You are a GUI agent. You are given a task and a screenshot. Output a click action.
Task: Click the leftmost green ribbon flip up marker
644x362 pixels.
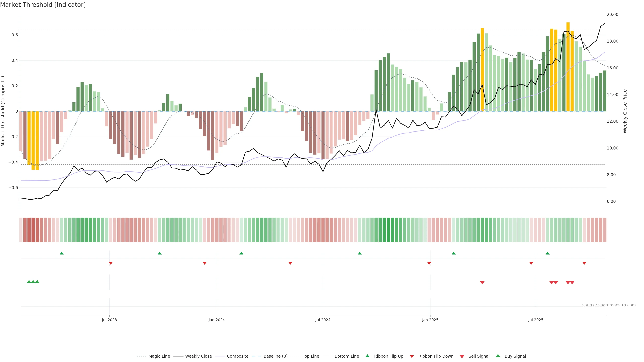click(62, 253)
